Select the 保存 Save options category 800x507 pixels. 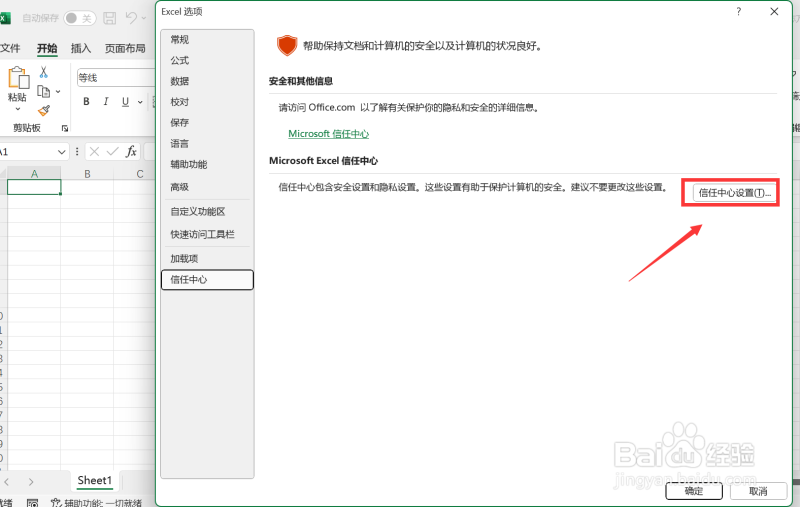[207, 122]
